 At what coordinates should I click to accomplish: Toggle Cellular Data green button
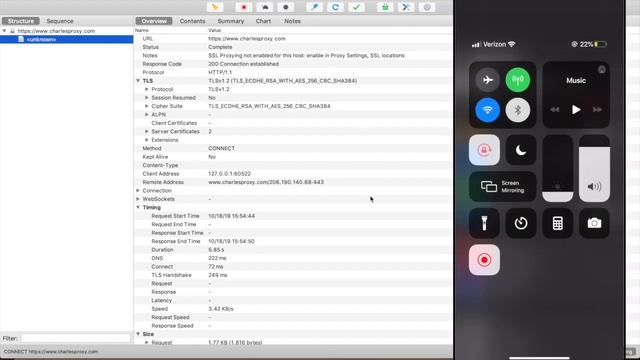[518, 80]
